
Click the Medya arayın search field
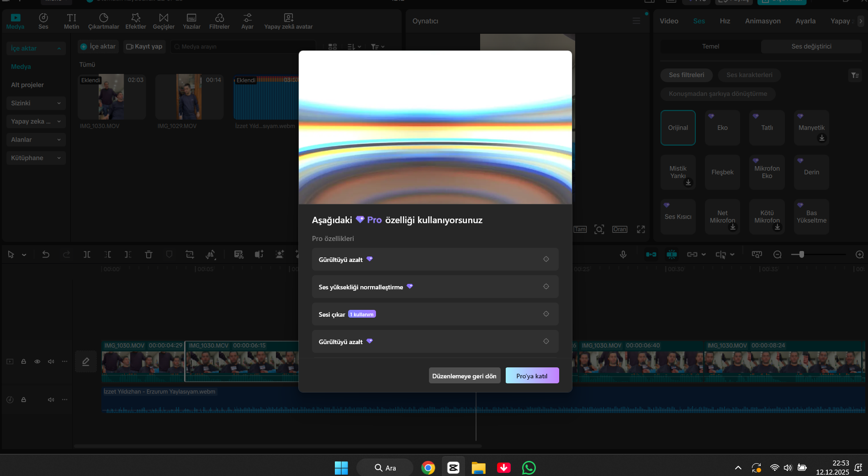[x=243, y=47]
